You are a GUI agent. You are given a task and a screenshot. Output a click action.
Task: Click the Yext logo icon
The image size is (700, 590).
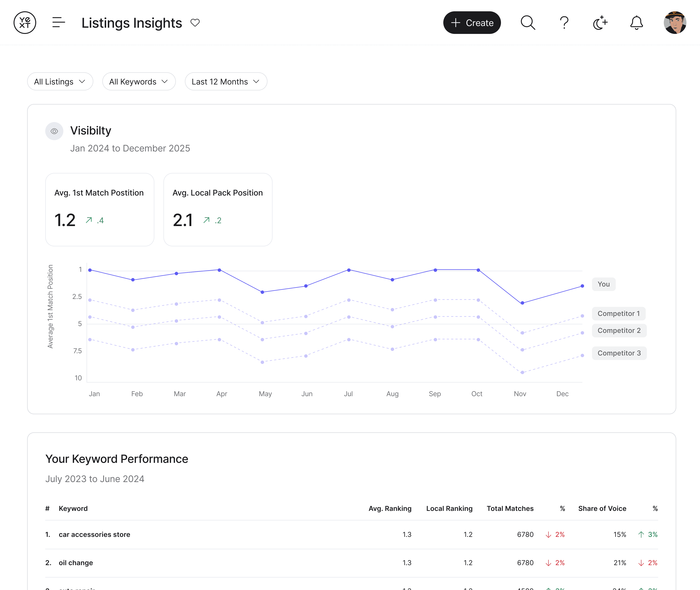click(25, 23)
